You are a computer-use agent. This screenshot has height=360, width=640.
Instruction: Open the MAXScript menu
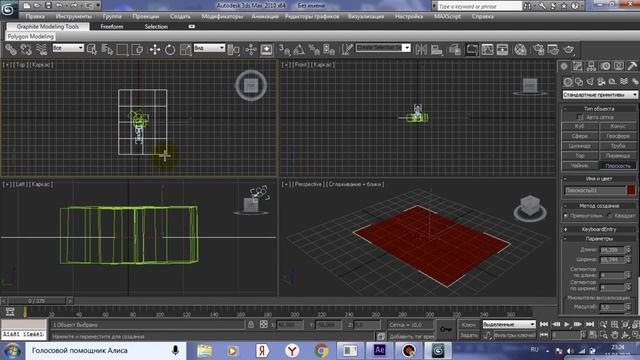[x=447, y=17]
